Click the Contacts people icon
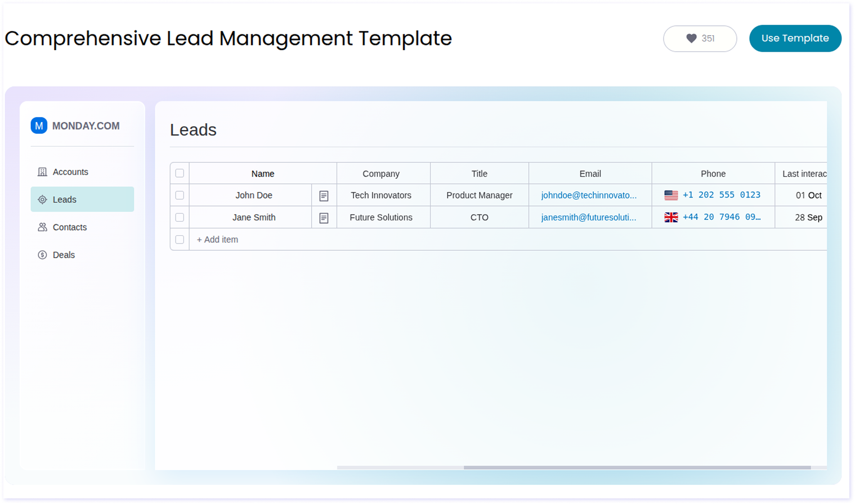The height and width of the screenshot is (504, 855). [x=42, y=227]
